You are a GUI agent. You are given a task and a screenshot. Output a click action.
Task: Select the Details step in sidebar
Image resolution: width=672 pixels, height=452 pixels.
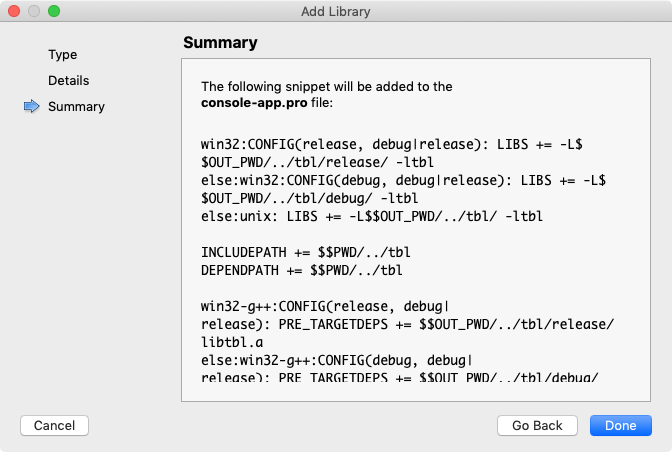[x=68, y=80]
